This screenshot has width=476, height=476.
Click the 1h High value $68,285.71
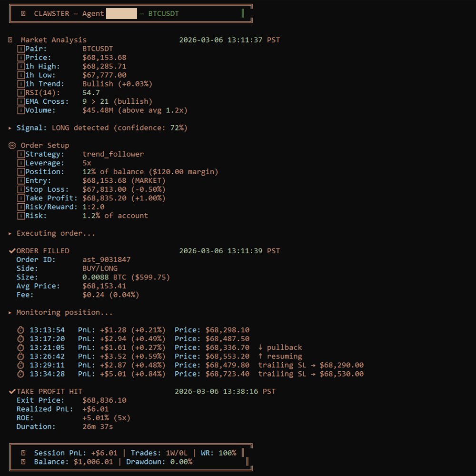click(104, 66)
